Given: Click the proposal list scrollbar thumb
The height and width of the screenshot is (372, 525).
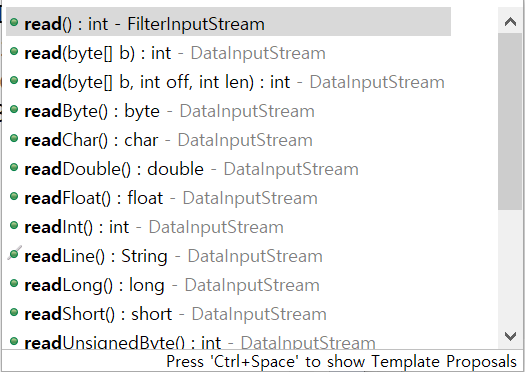Looking at the screenshot, I should (x=510, y=122).
